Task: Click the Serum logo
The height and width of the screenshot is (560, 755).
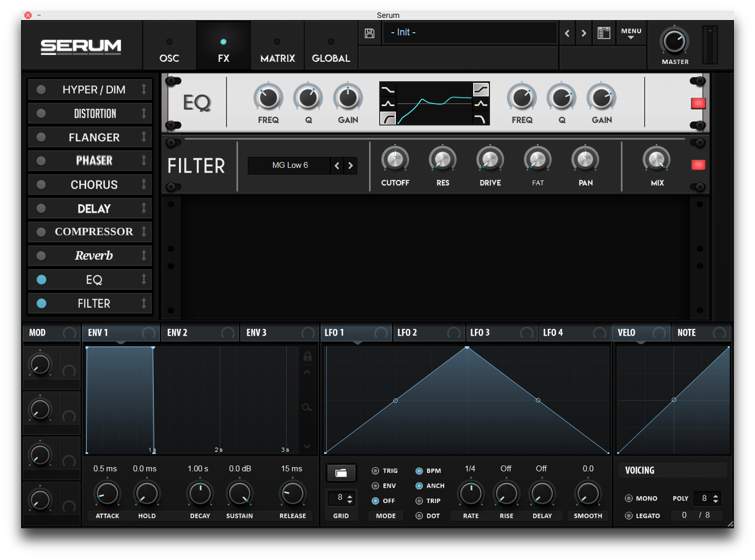Action: pyautogui.click(x=81, y=47)
